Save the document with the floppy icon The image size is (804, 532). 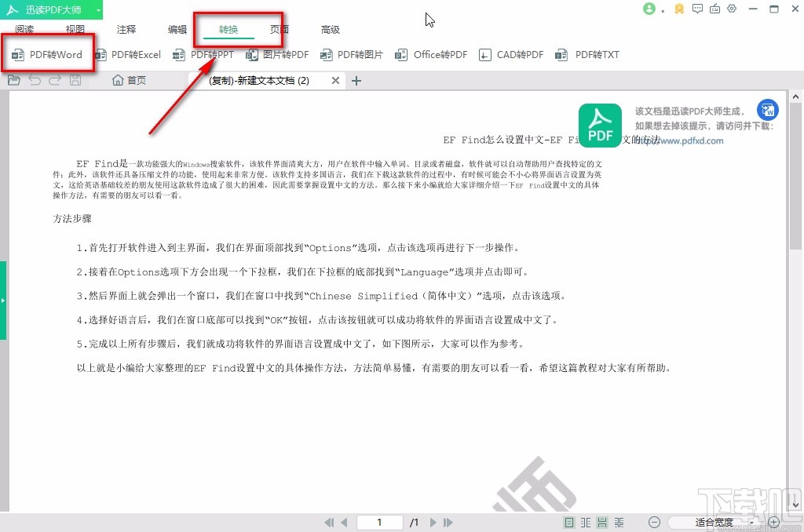75,80
